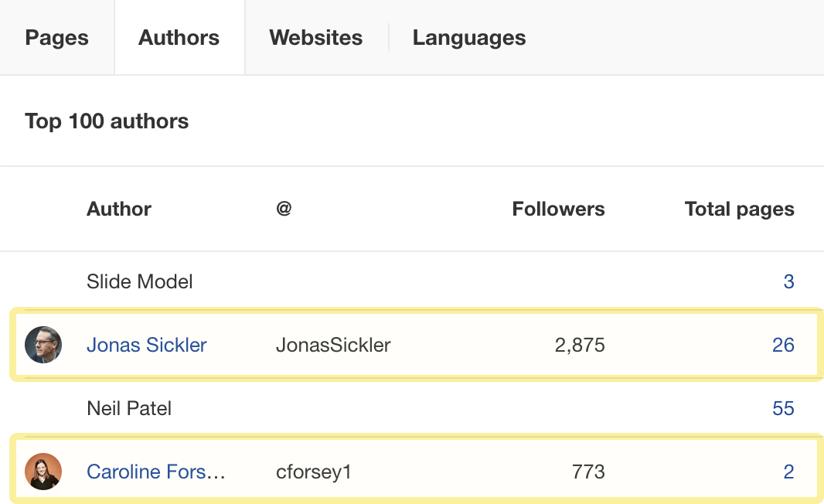Click Neil Patel's total pages count 55
This screenshot has width=824, height=504.
pos(783,408)
